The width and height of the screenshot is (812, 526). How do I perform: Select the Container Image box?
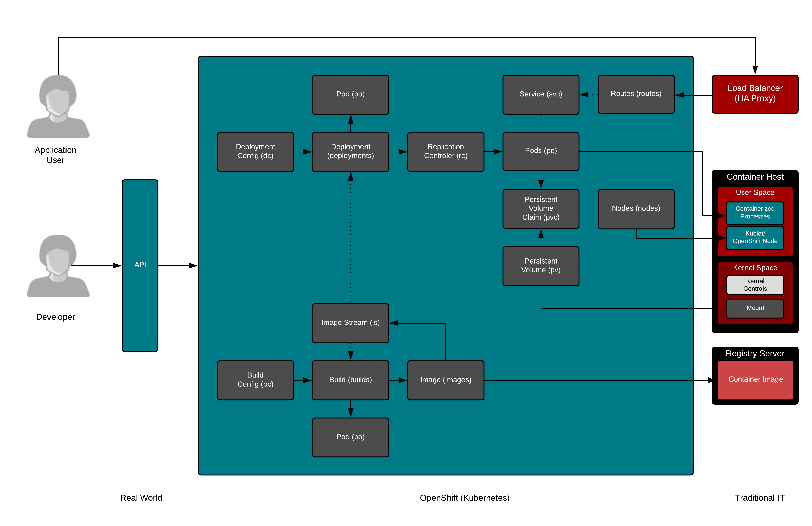(756, 380)
